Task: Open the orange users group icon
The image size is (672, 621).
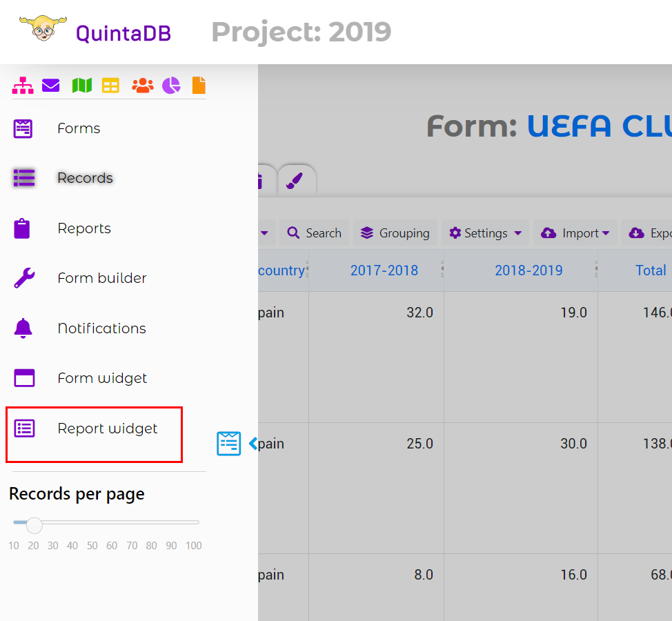Action: pyautogui.click(x=143, y=86)
